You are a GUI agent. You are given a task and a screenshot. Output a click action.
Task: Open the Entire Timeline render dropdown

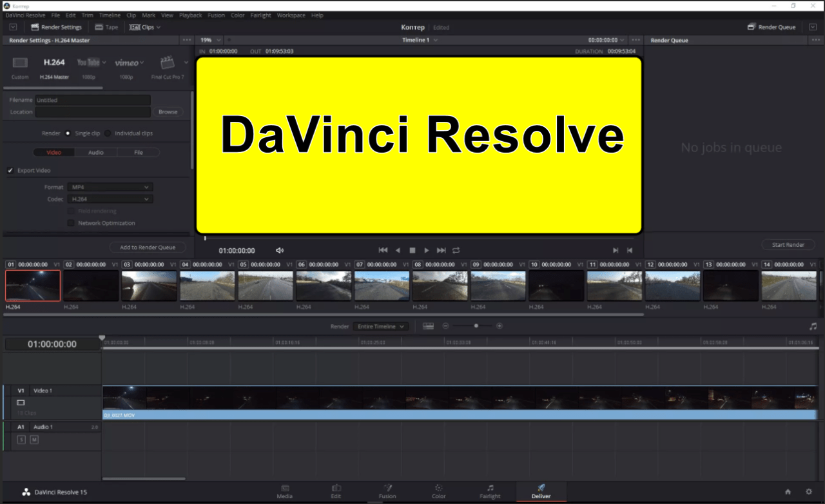[381, 327]
